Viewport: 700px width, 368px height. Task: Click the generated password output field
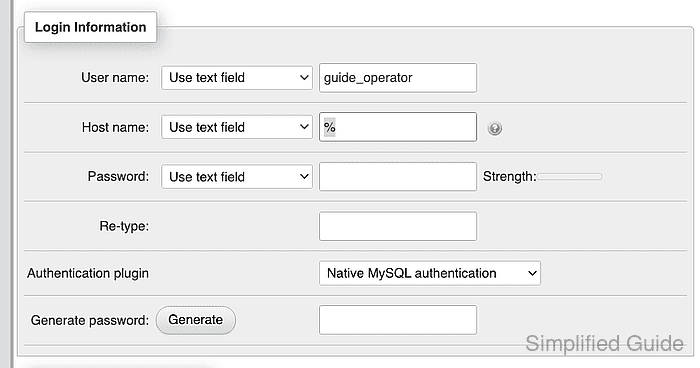point(398,320)
